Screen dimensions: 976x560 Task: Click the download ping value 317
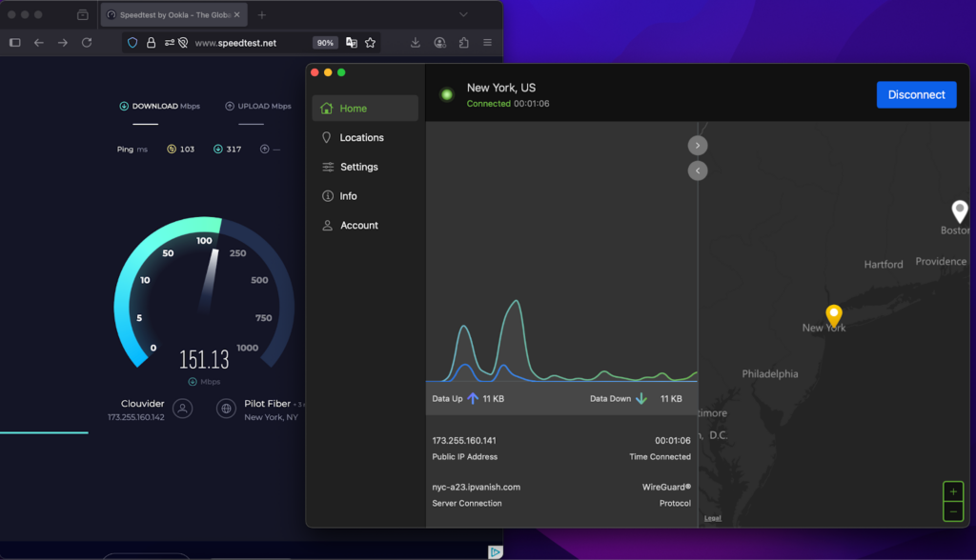tap(234, 150)
